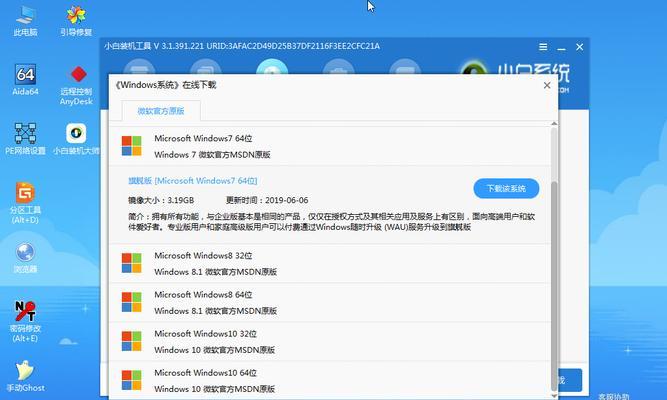
Task: Click the Windows logo for Windows8 64位
Action: (131, 302)
